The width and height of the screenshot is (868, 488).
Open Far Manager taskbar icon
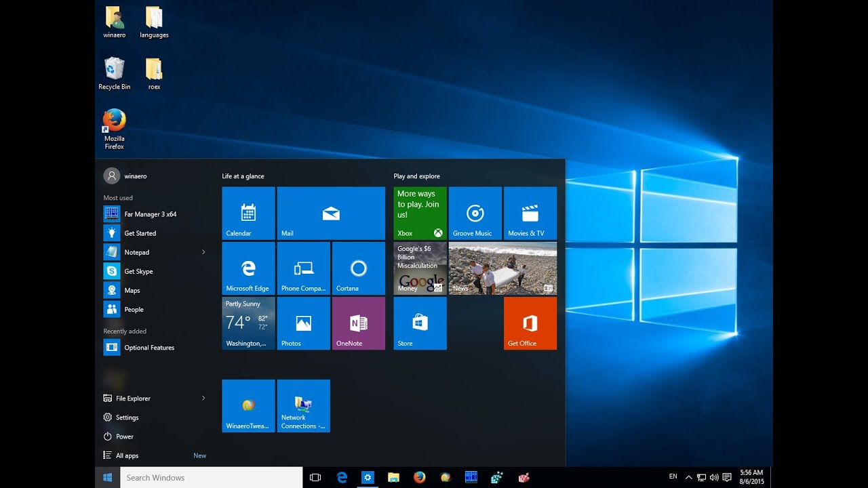471,477
